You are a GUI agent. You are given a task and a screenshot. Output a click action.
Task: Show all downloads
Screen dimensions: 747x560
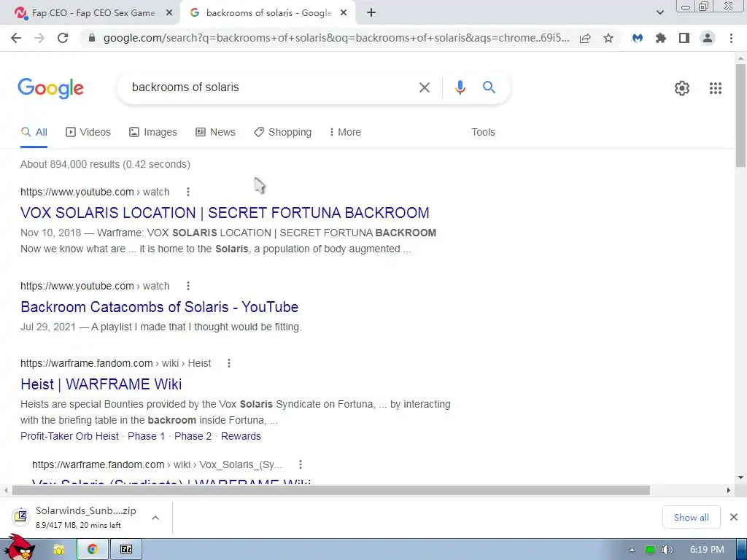coord(691,518)
